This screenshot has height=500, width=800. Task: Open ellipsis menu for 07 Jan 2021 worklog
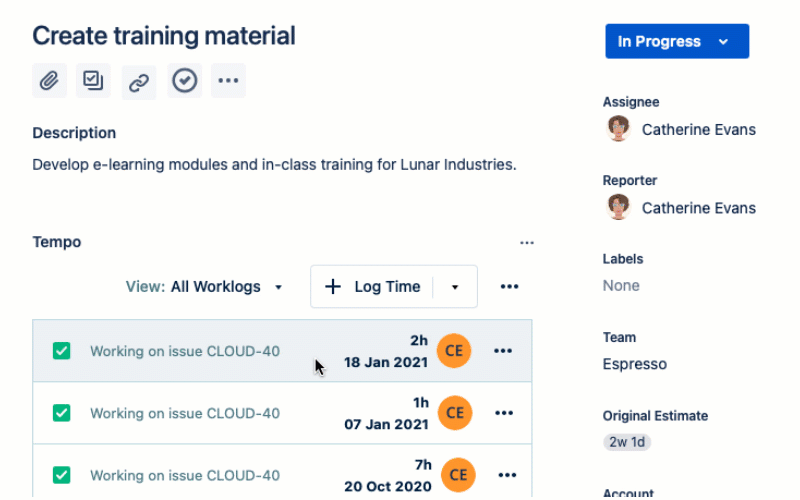[x=503, y=413]
